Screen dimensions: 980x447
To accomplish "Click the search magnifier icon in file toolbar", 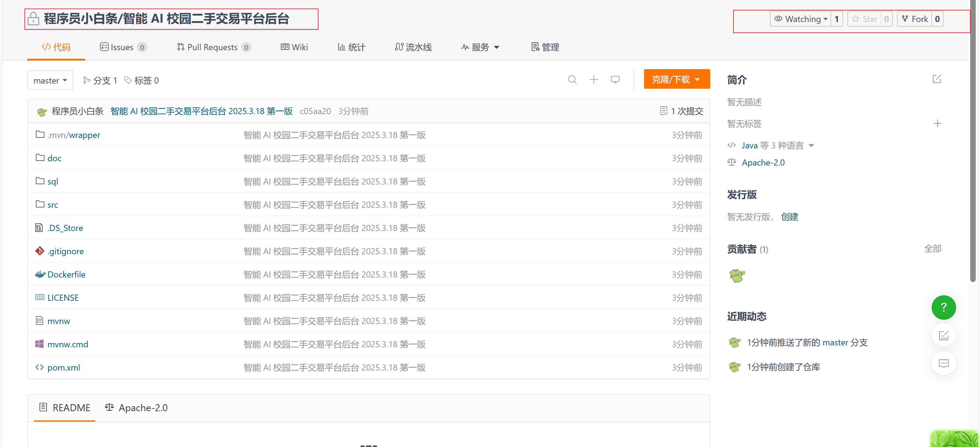I will pos(572,80).
